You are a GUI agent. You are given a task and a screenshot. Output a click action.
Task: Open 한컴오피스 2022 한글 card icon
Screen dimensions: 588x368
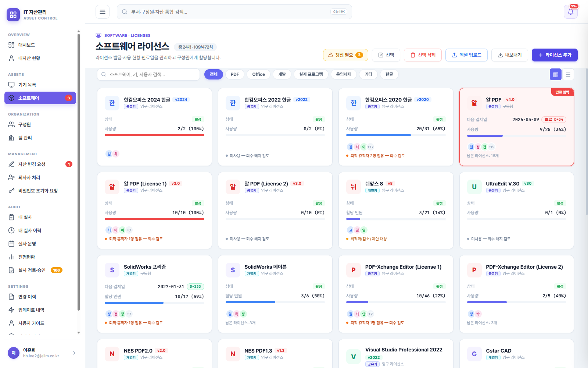pyautogui.click(x=233, y=103)
